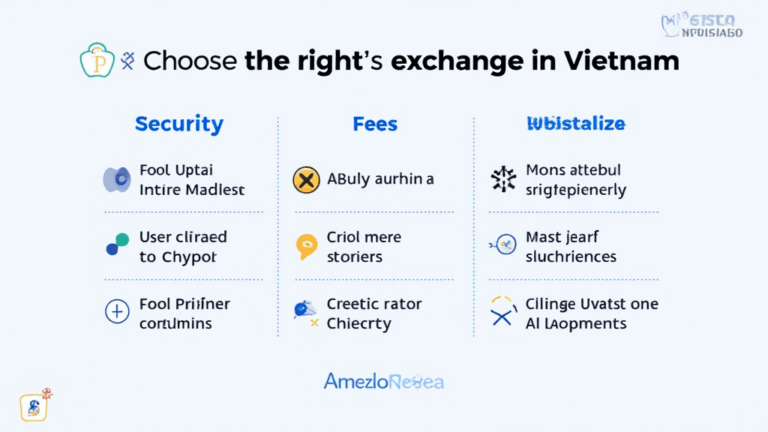Click the 'Choose the right's exchange' title
The width and height of the screenshot is (768, 432).
(411, 61)
